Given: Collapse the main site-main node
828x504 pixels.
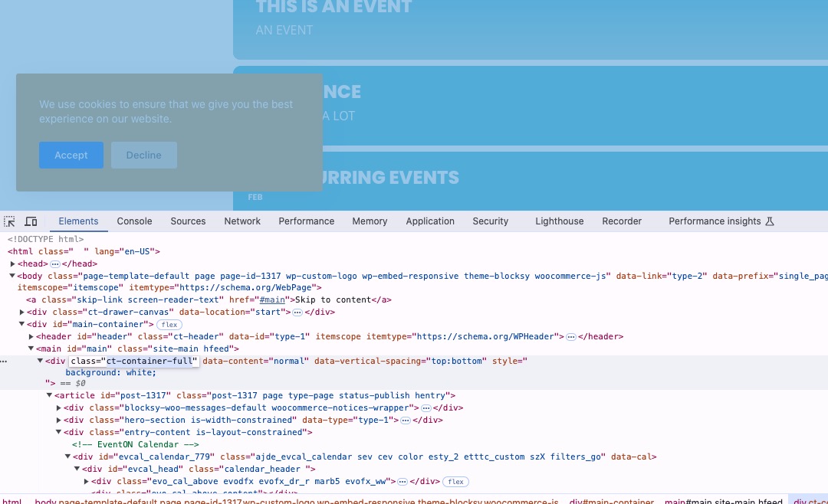Looking at the screenshot, I should (x=31, y=349).
